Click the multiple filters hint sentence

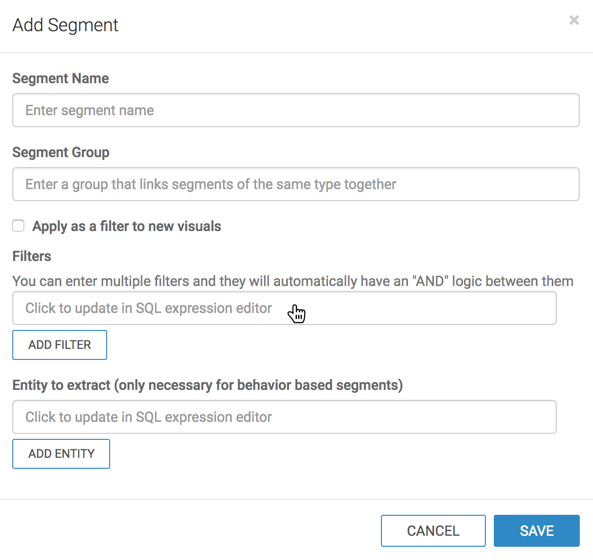click(x=293, y=281)
